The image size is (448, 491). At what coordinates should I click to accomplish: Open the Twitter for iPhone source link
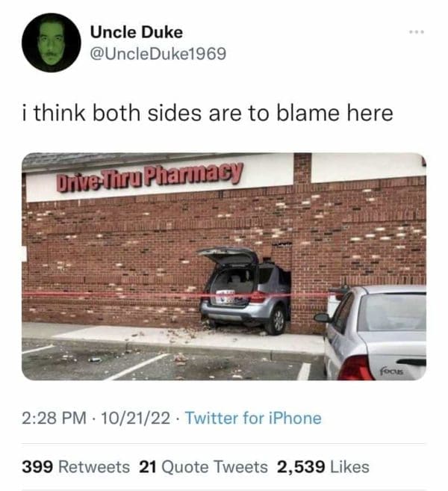(253, 418)
